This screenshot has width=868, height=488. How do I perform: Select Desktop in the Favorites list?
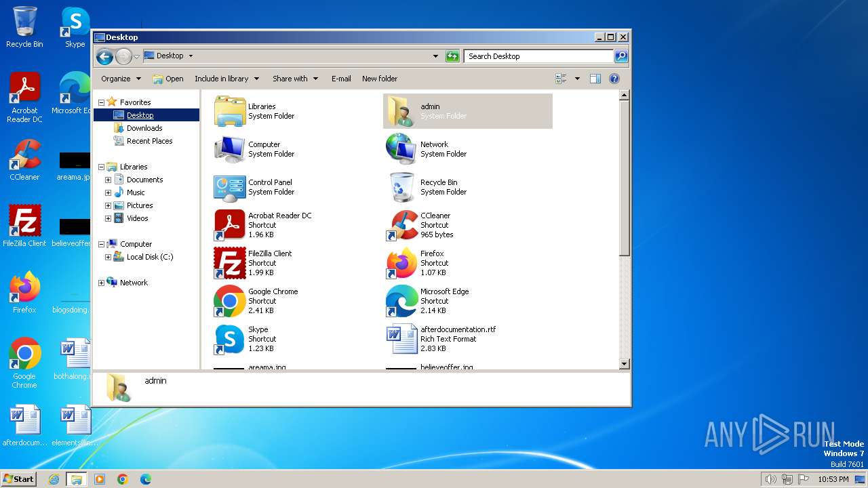tap(140, 115)
